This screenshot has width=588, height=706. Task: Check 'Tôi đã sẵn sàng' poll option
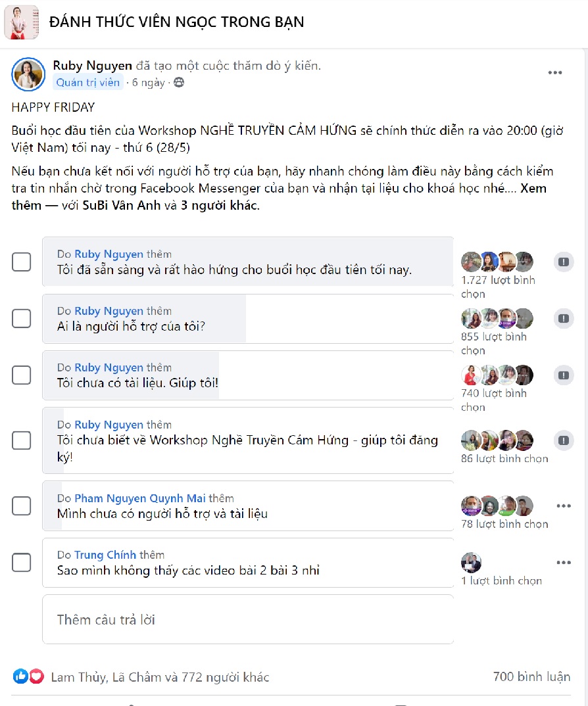pyautogui.click(x=22, y=262)
